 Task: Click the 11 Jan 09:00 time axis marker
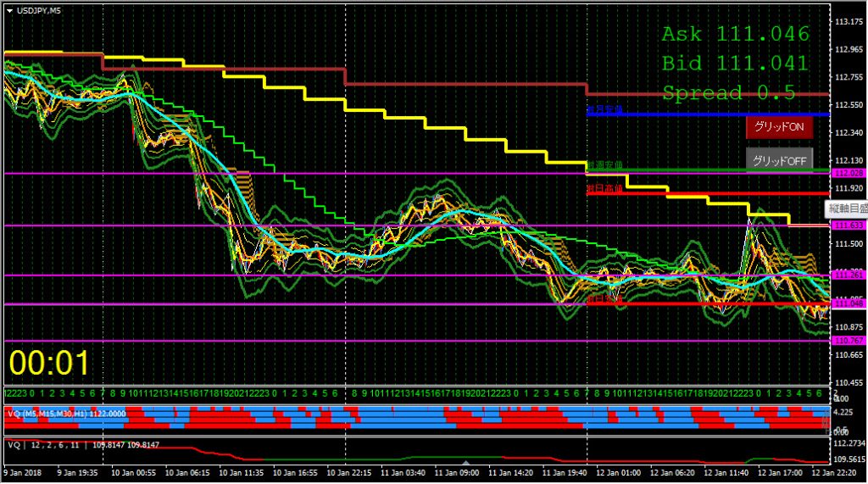[x=448, y=472]
